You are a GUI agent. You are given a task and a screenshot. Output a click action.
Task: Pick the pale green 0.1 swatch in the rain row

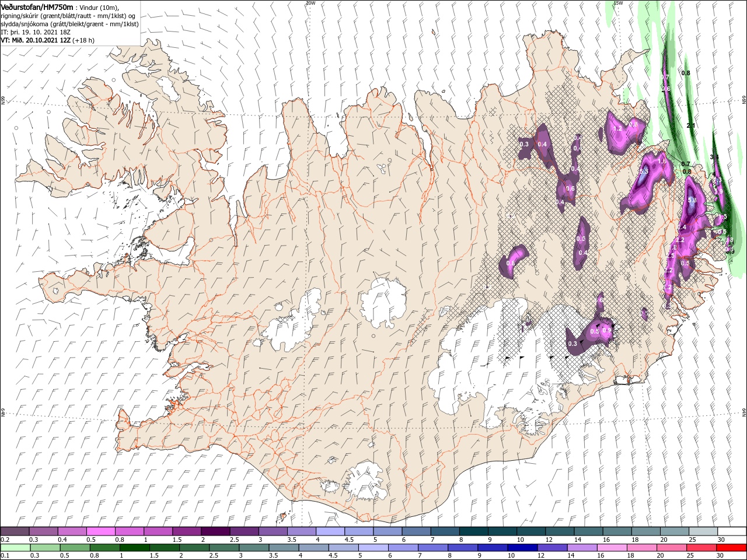coord(15,548)
